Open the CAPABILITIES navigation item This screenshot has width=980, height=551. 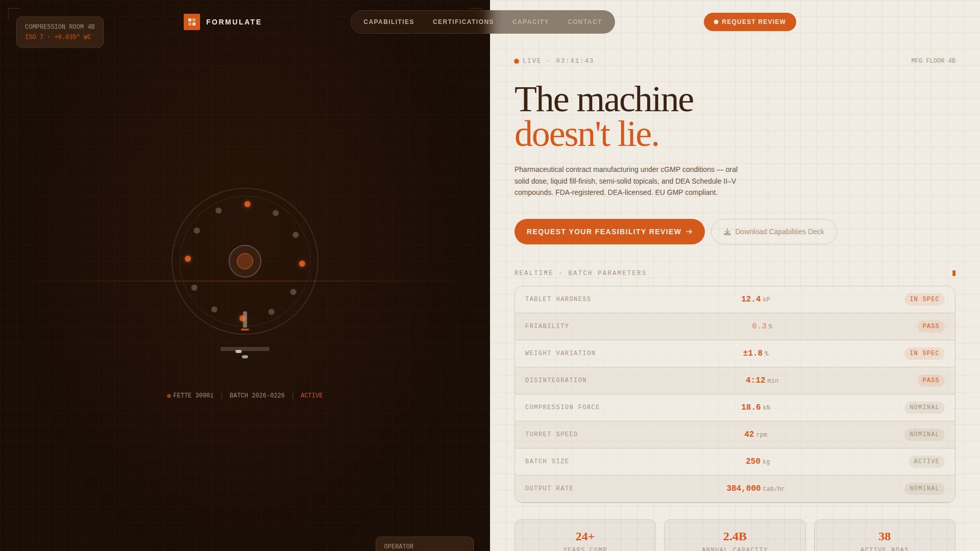click(388, 22)
